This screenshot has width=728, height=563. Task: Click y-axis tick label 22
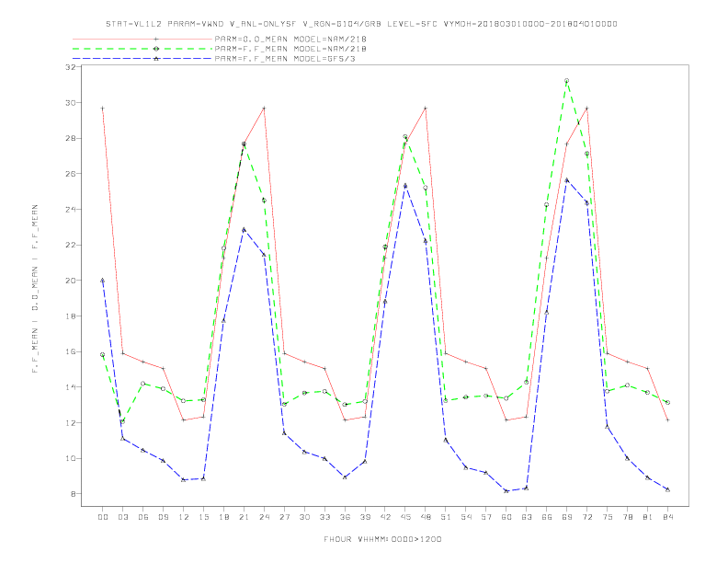[71, 245]
